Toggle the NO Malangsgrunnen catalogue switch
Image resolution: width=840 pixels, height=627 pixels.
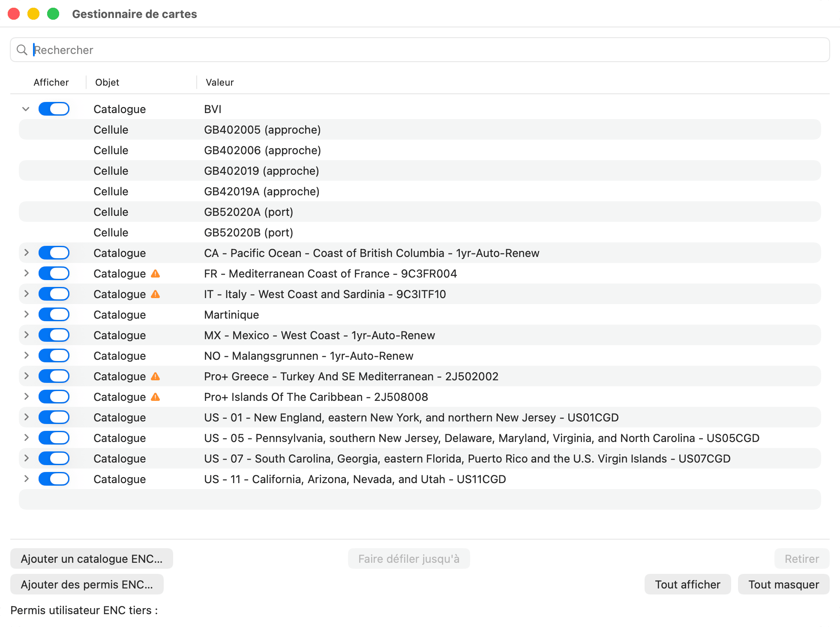(x=54, y=355)
